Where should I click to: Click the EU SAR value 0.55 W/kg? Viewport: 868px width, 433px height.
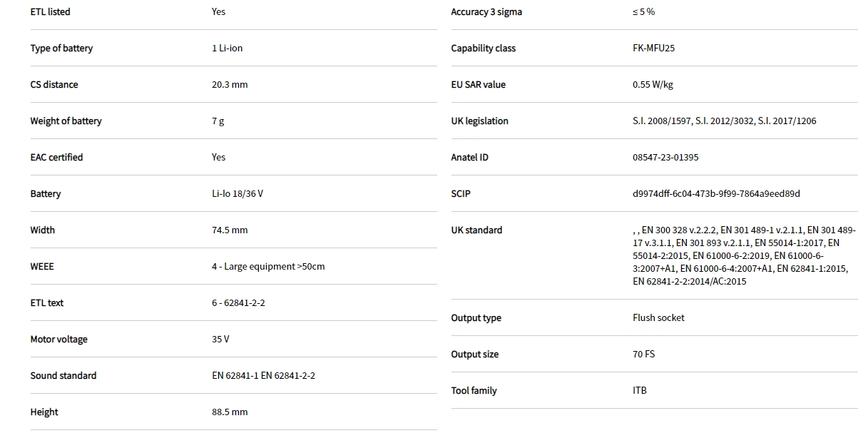pos(653,85)
